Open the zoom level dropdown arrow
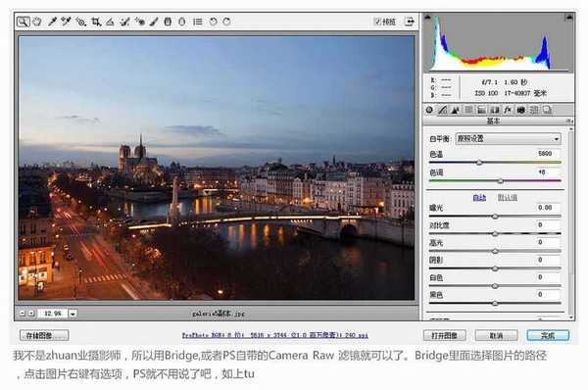This screenshot has width=588, height=390. click(x=73, y=314)
